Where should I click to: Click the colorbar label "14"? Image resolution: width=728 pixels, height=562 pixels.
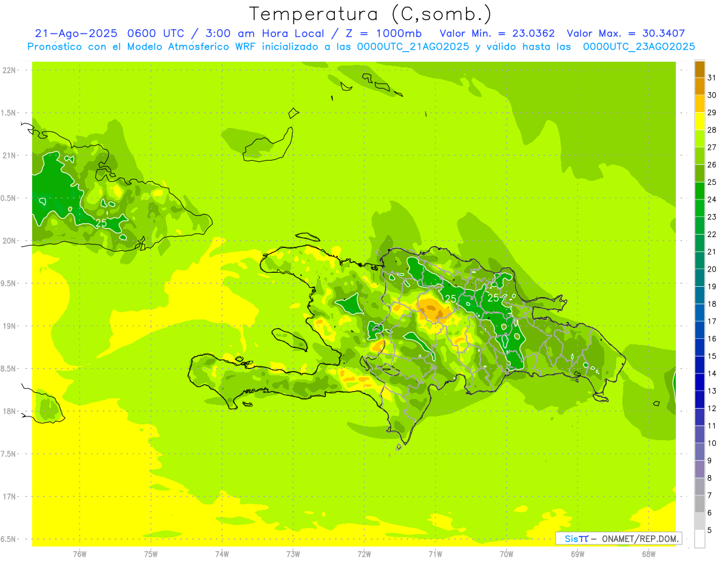pyautogui.click(x=712, y=373)
